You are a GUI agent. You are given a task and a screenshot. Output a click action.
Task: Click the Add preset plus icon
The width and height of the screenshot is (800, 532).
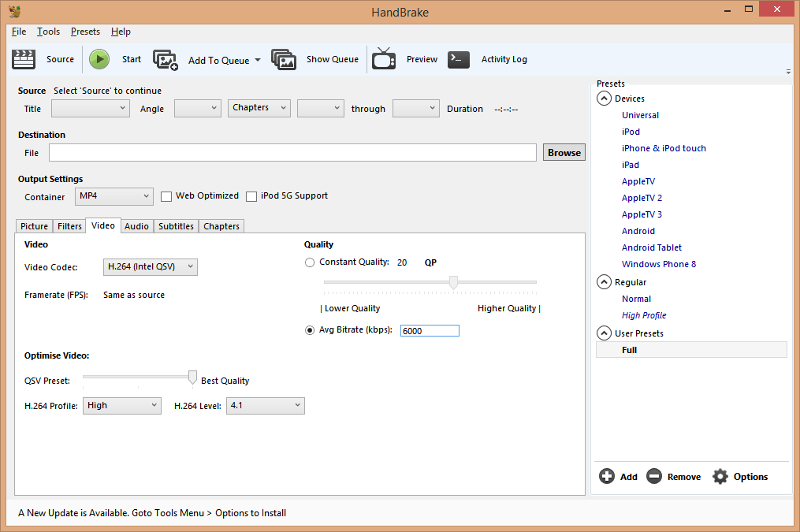pos(607,476)
